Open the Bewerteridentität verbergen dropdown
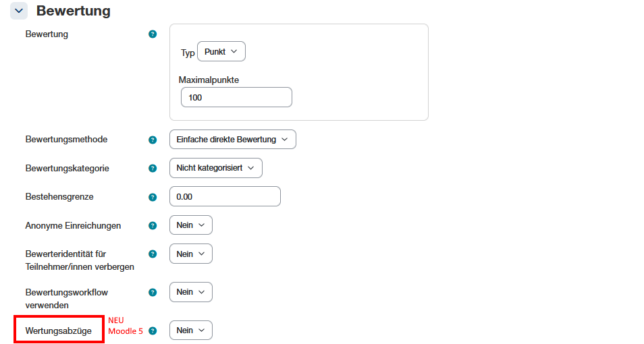This screenshot has width=644, height=344. [x=190, y=254]
